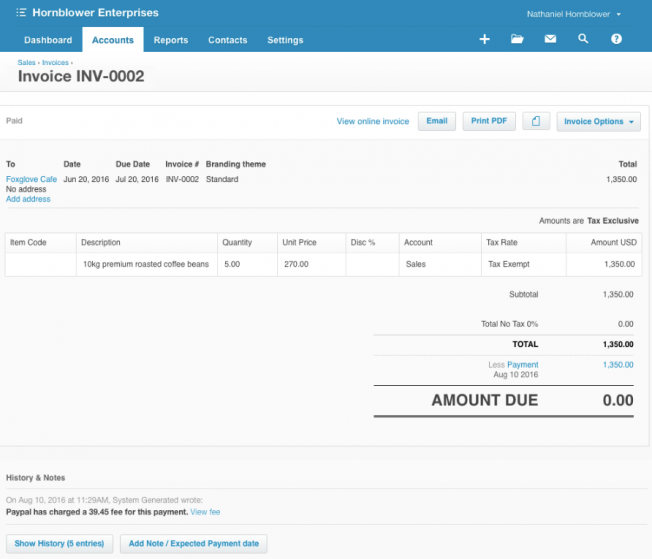Click the Jun 20, 2016 date value
Screen dimensions: 652x559
tap(86, 179)
